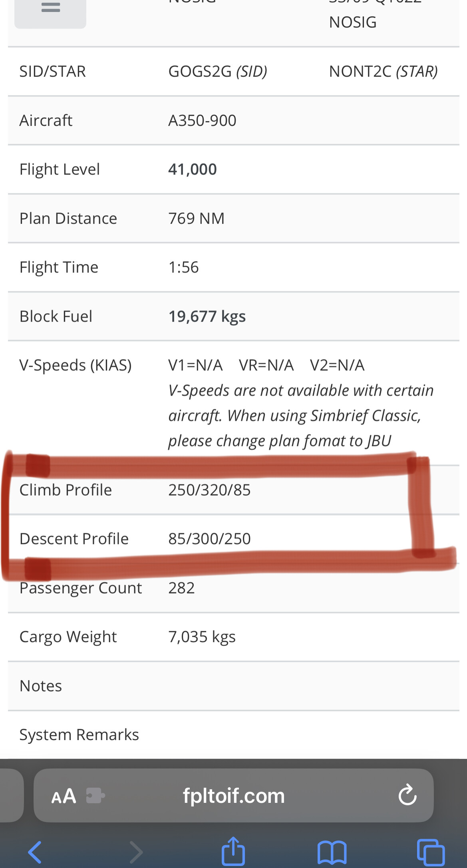Tap the 7,035 kgs cargo weight
Screen dimensions: 467x868
point(202,637)
